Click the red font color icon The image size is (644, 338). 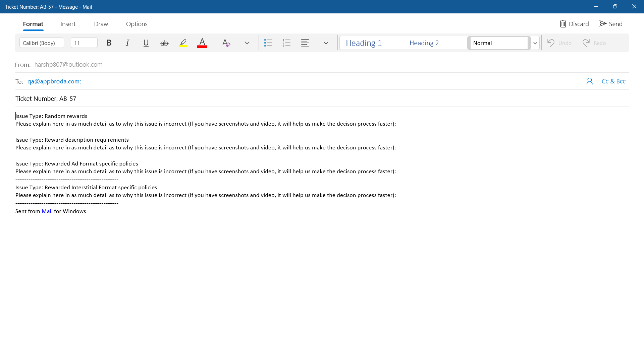tap(202, 43)
